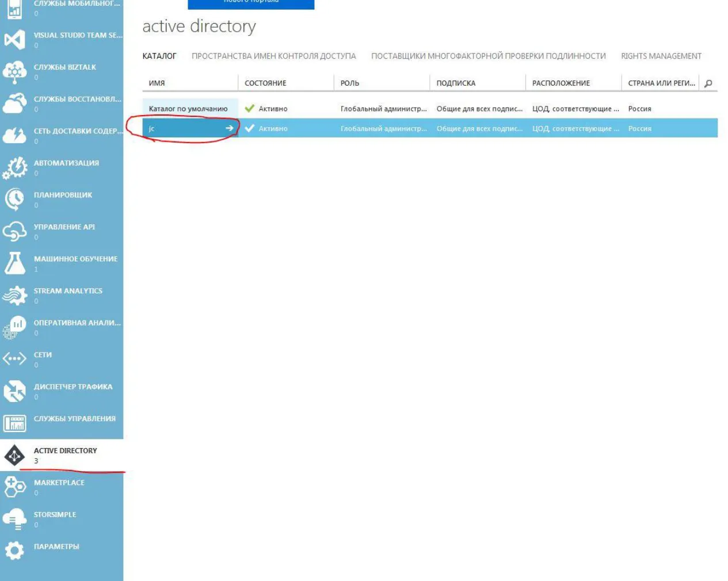The width and height of the screenshot is (728, 581).
Task: Open the Marketplace icon
Action: (14, 487)
